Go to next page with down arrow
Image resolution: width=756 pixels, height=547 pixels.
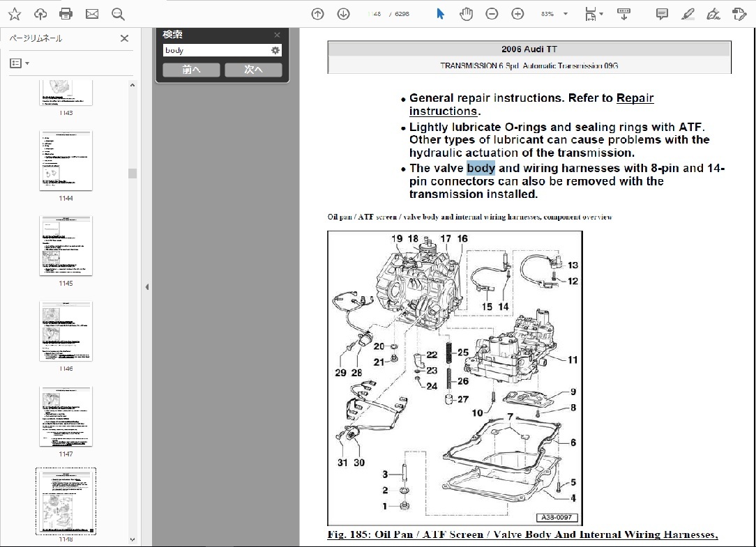pyautogui.click(x=343, y=14)
